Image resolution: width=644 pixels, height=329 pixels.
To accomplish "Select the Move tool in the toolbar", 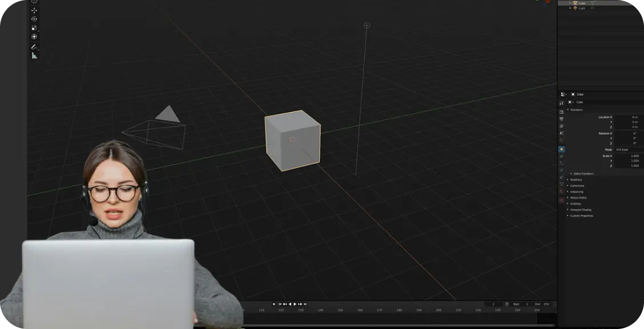I will pyautogui.click(x=34, y=10).
